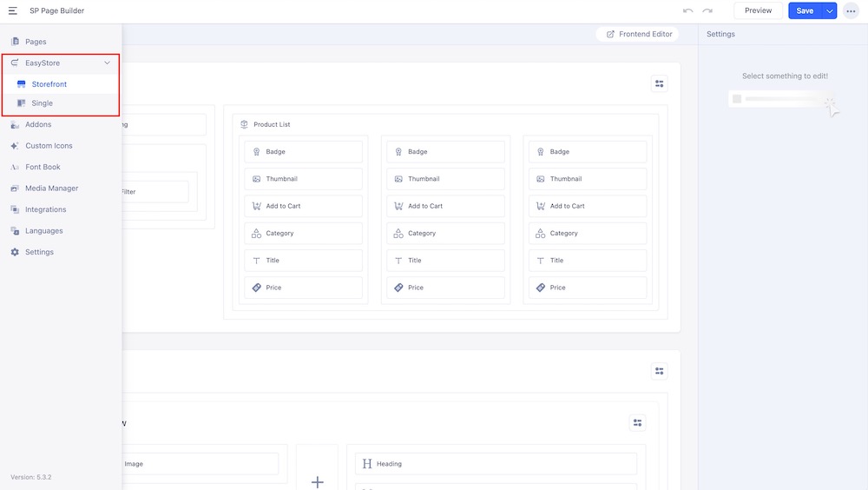
Task: Open Font Book in sidebar
Action: point(43,167)
